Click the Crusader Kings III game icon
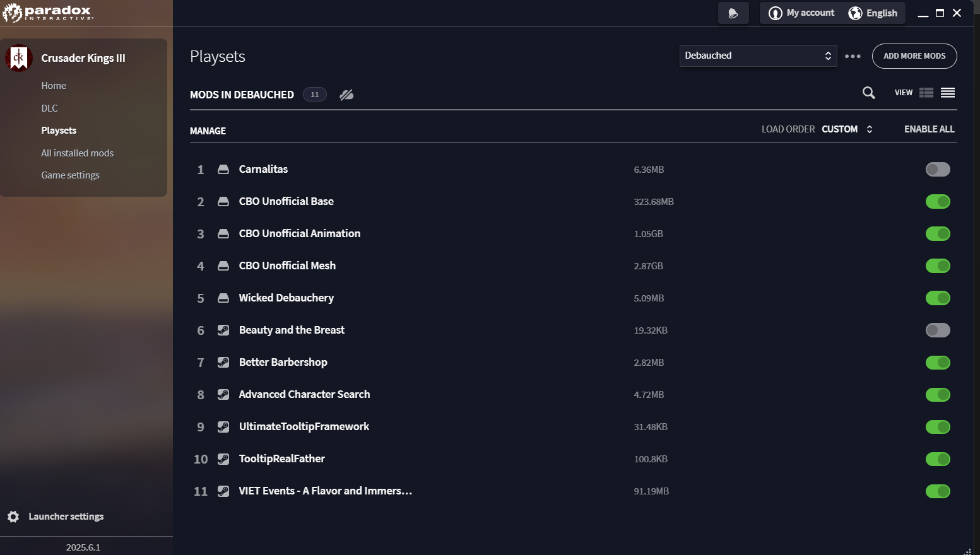The height and width of the screenshot is (555, 980). tap(18, 58)
